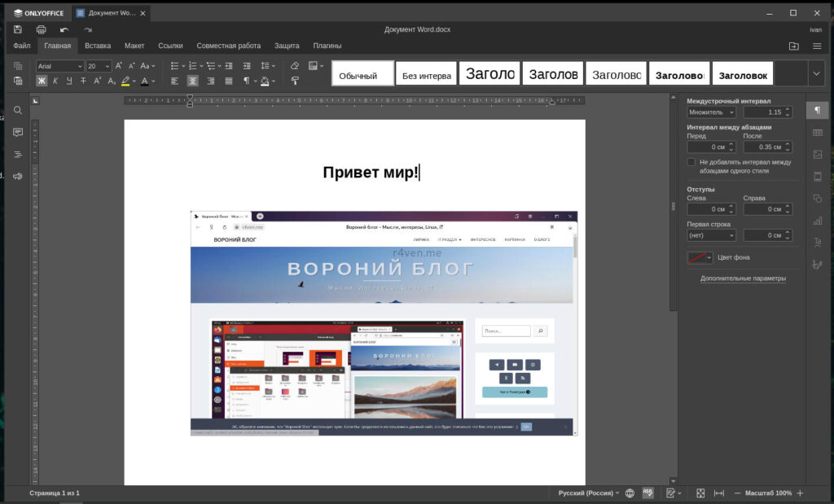Toggle bold formatting (Ж) button
The width and height of the screenshot is (834, 504).
[42, 81]
